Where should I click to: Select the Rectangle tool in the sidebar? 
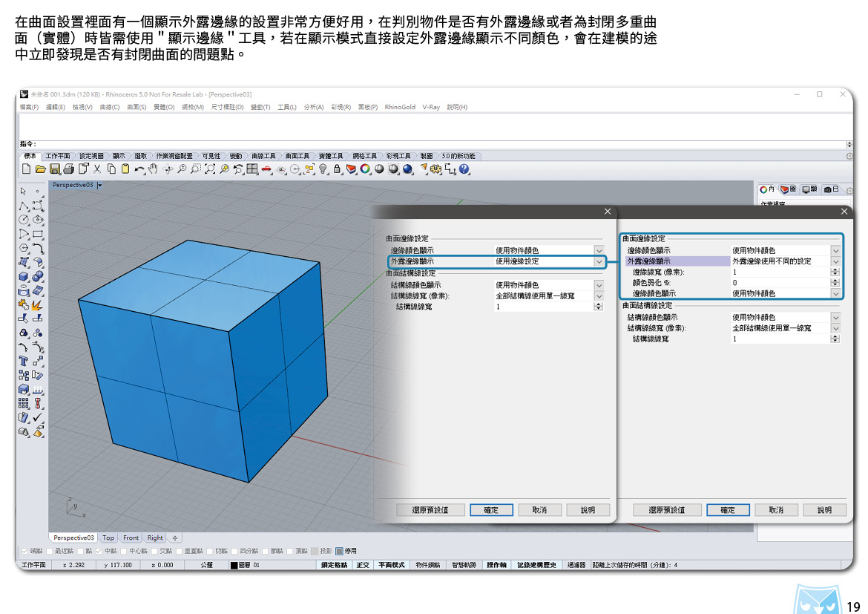click(38, 235)
